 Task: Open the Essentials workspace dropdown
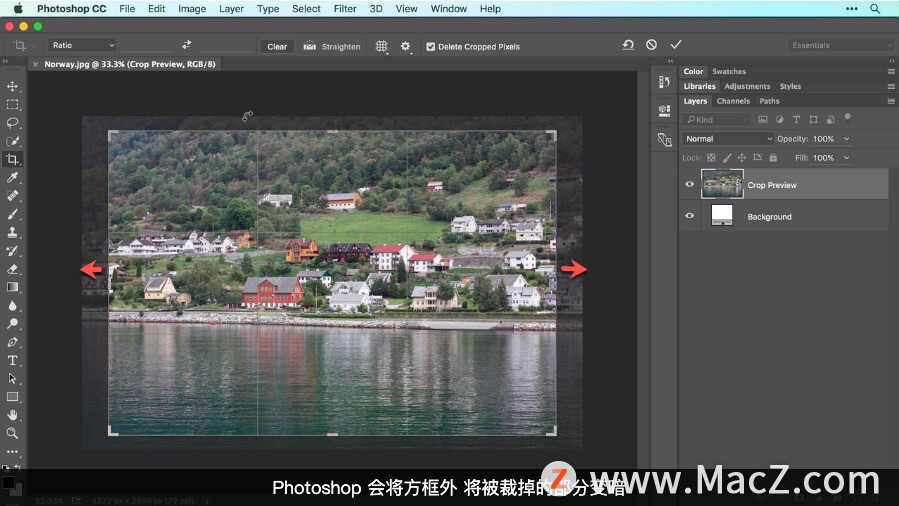tap(841, 45)
